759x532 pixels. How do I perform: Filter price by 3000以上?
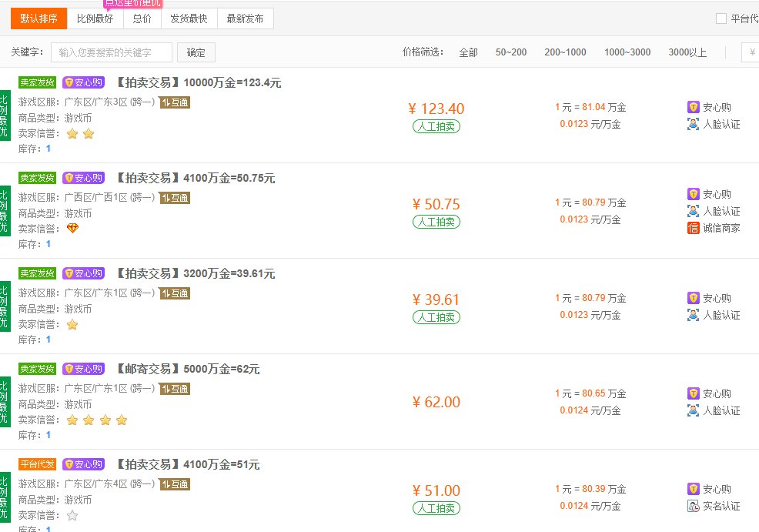click(x=687, y=52)
